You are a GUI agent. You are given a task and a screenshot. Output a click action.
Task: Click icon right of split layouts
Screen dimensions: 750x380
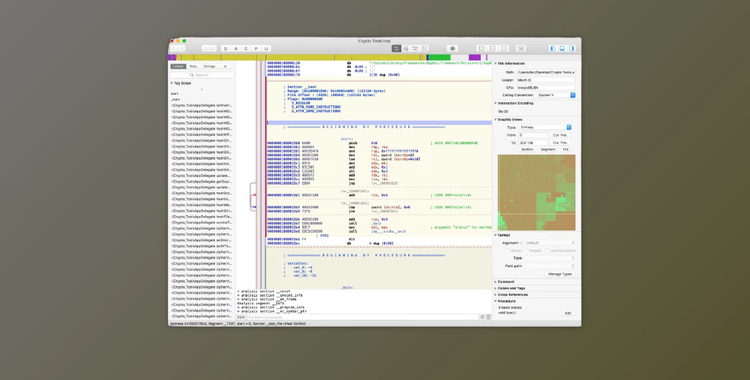coord(521,48)
